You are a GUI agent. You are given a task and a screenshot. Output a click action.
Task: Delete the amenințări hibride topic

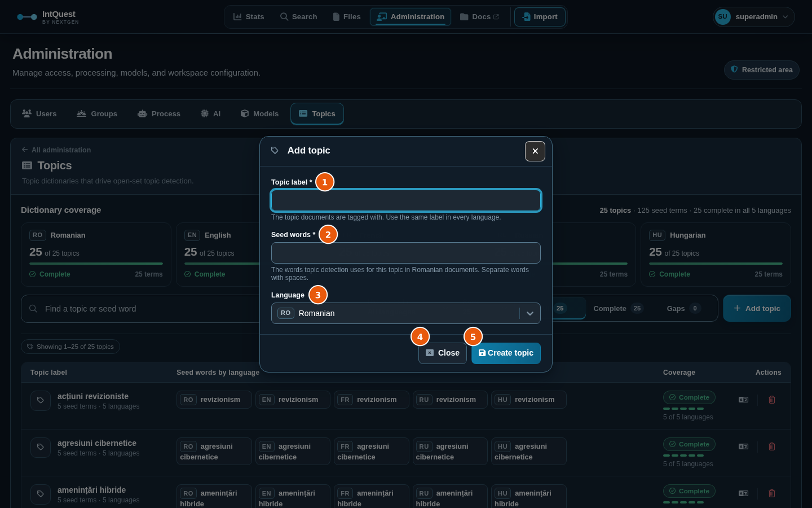[772, 493]
